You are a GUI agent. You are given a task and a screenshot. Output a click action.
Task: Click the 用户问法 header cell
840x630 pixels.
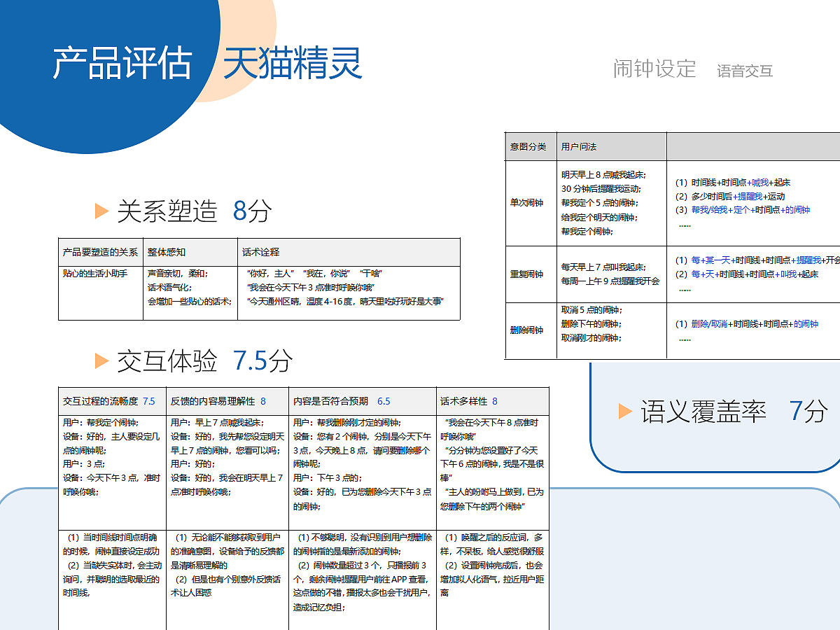(612, 146)
